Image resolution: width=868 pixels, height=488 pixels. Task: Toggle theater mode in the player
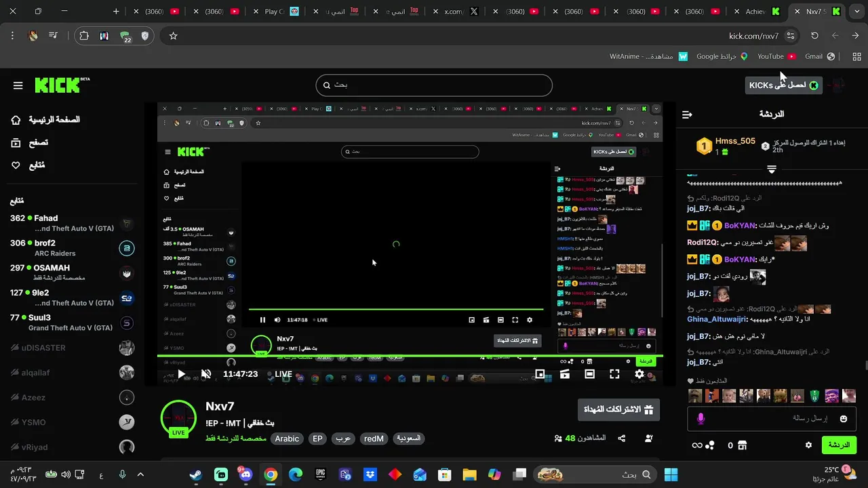coord(590,374)
